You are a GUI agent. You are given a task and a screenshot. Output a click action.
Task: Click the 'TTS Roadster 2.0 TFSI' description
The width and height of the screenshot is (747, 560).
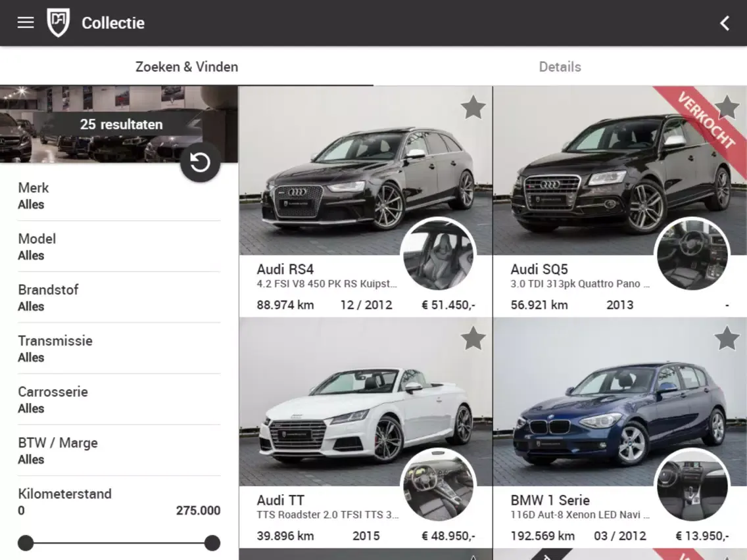pos(327,515)
